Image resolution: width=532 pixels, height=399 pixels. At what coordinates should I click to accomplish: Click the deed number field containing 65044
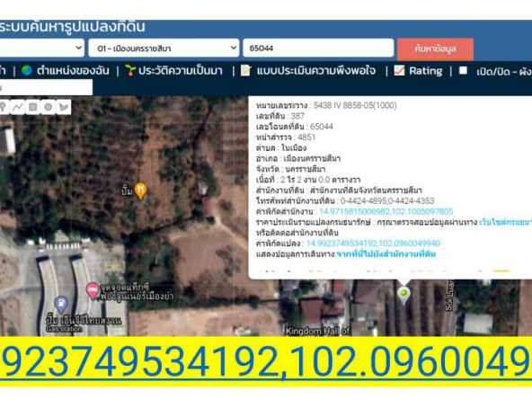tap(318, 49)
